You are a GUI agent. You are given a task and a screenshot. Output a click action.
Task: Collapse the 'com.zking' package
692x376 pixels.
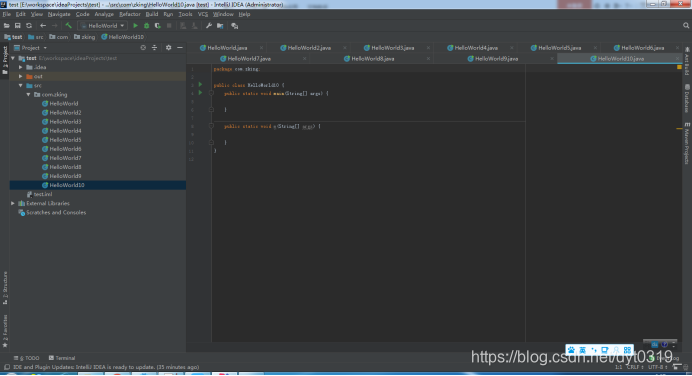[29, 94]
